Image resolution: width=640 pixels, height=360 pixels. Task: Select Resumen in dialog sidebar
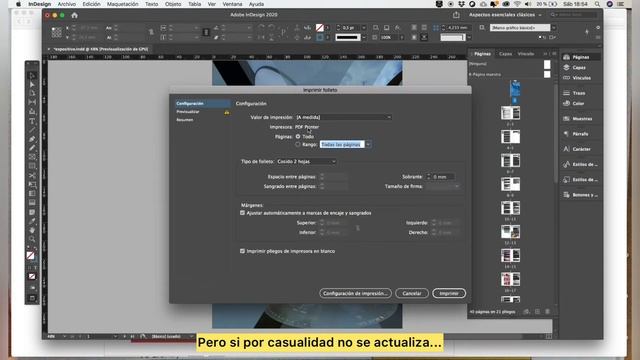click(185, 120)
